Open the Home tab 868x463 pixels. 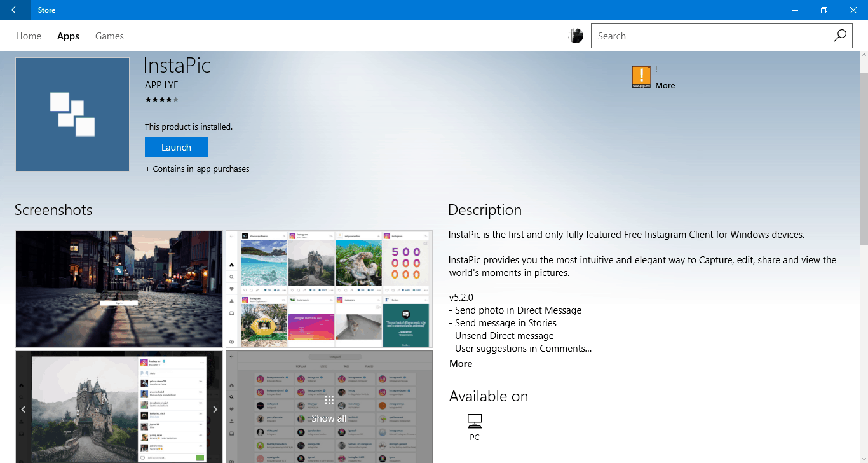(29, 36)
